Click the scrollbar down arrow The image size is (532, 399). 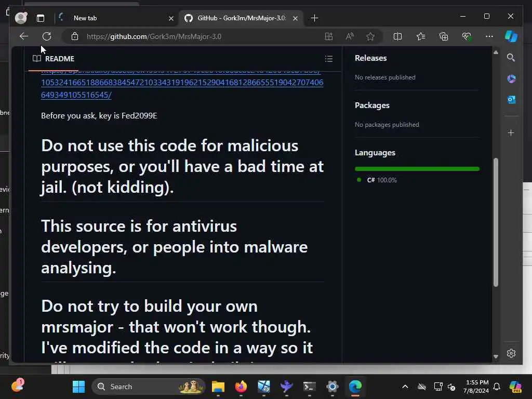click(x=496, y=356)
